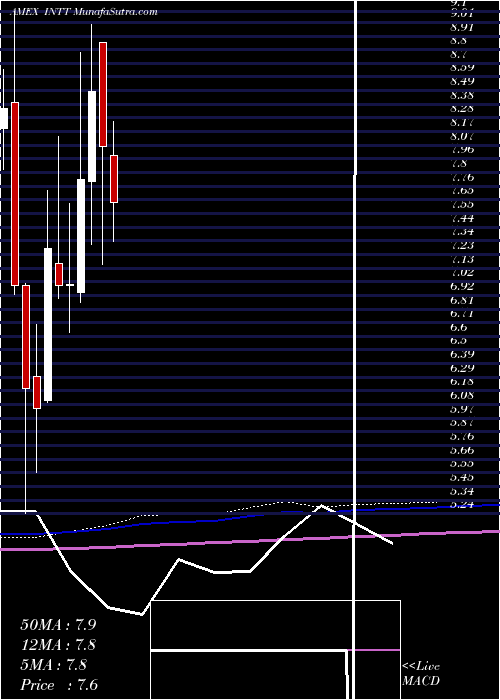Select the 50MA : 7.9 readout
This screenshot has height=700, width=500.
(58, 625)
